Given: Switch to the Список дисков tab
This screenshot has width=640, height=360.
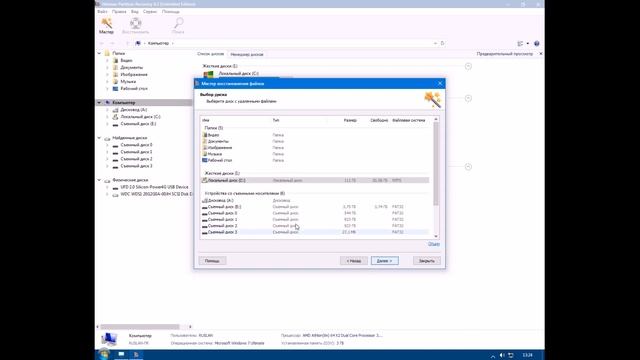Looking at the screenshot, I should pyautogui.click(x=211, y=54).
